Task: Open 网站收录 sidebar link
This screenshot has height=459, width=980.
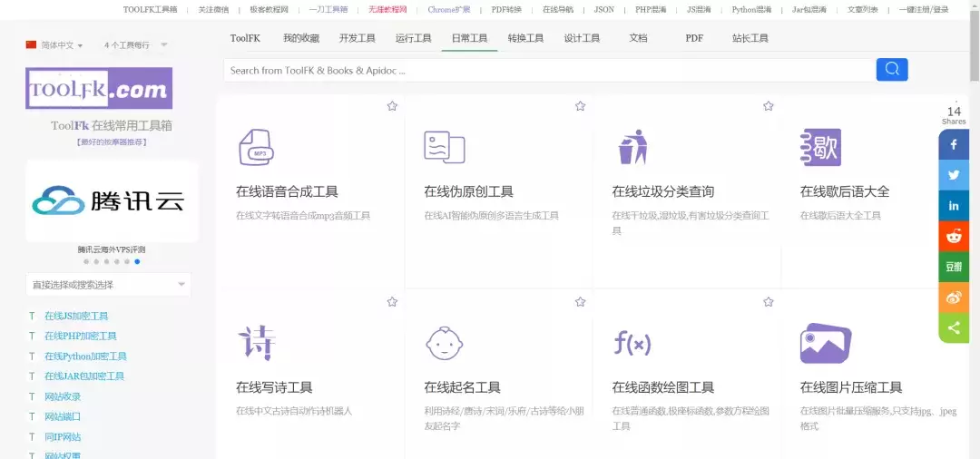Action: [63, 396]
